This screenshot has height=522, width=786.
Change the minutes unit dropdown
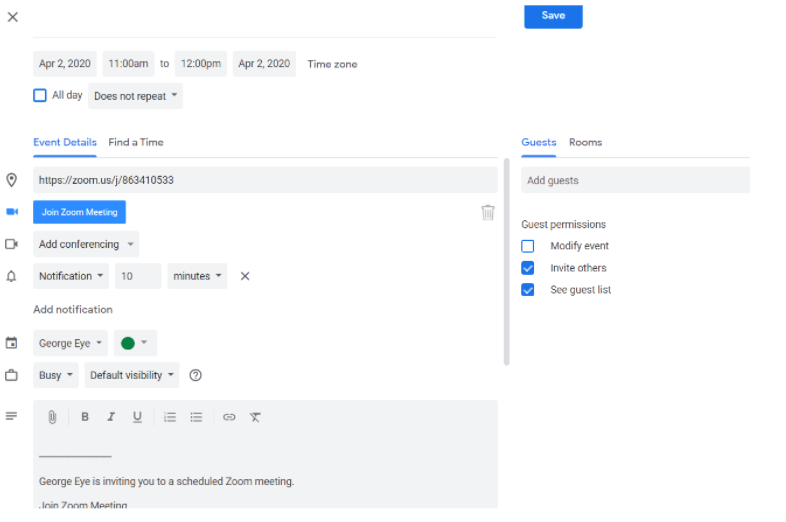click(x=197, y=276)
